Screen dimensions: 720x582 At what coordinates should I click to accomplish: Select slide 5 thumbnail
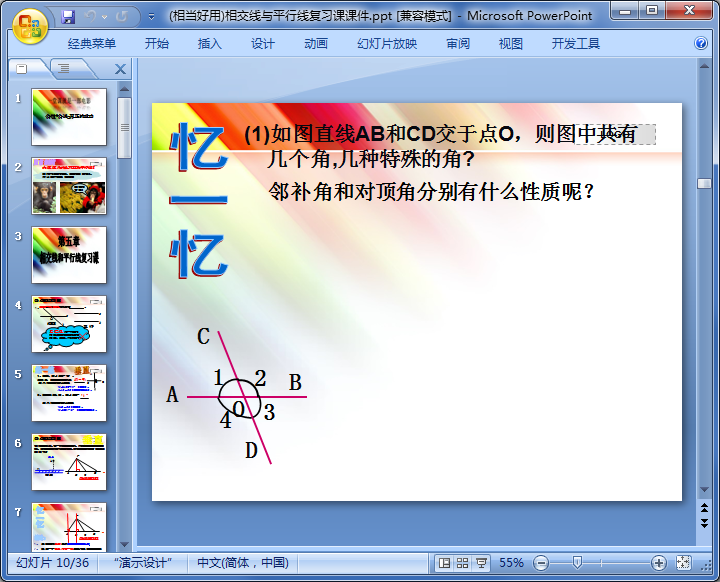point(69,393)
